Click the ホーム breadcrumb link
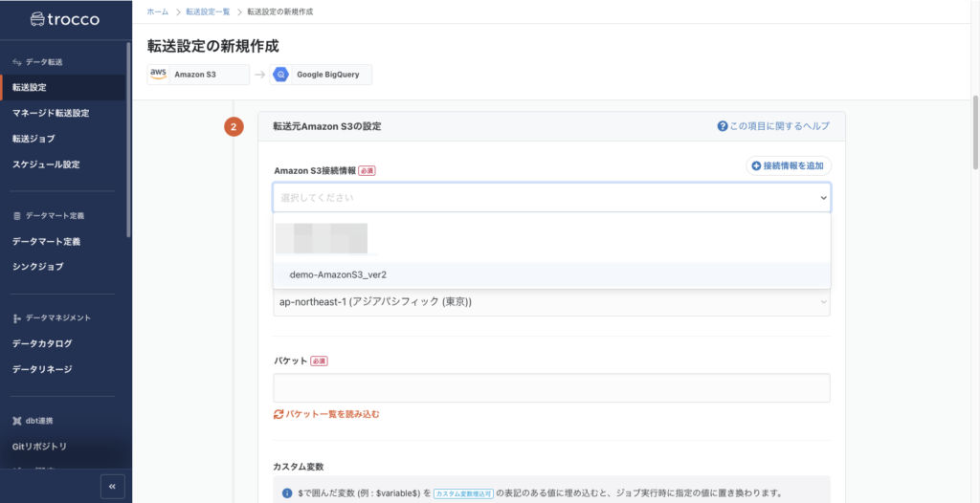Screen dimensions: 980x503 tap(158, 11)
